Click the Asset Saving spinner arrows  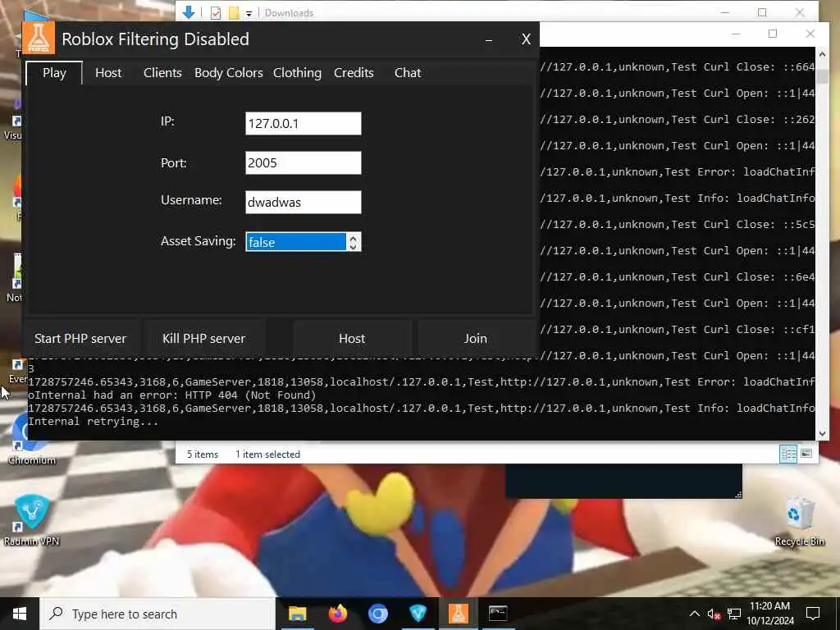[353, 242]
